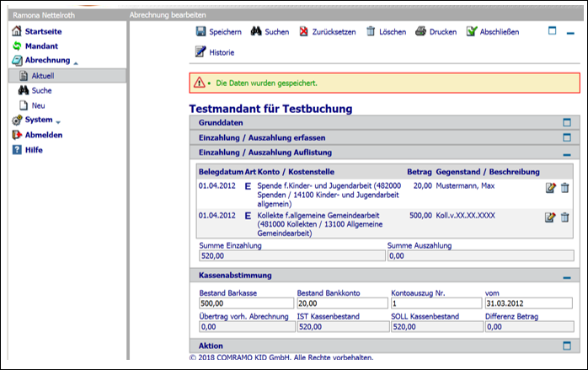The image size is (588, 370).
Task: Click the Aktuell document icon in sidebar
Action: pos(24,76)
